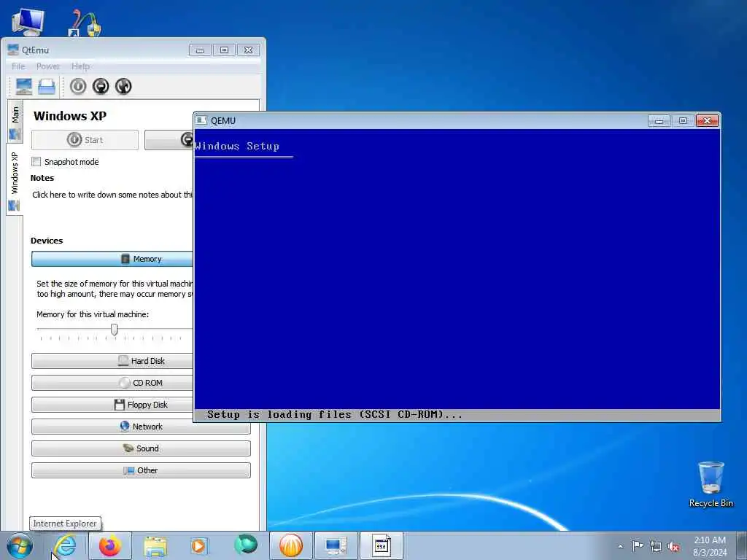Open the File menu in QtEmu
The height and width of the screenshot is (560, 747).
click(18, 66)
